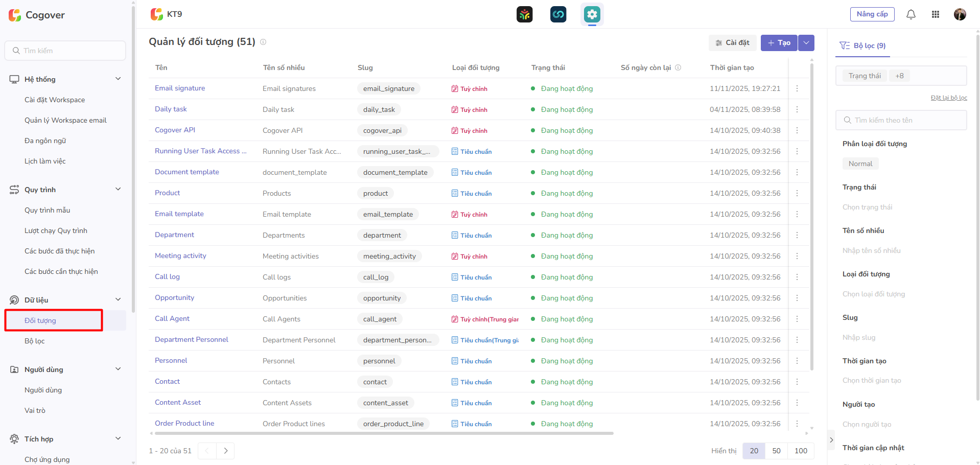Open three-dot menu for Email signature row
This screenshot has width=980, height=465.
797,88
